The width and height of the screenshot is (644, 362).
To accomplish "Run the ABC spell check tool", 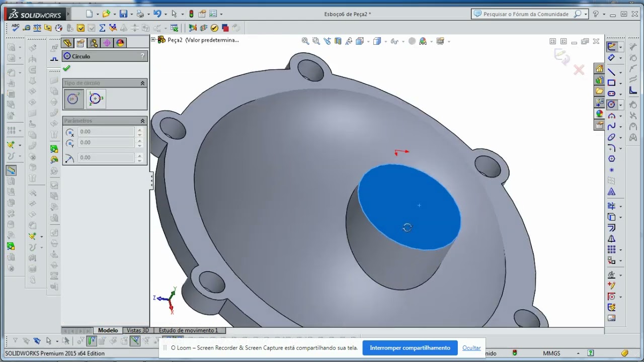I will (x=15, y=28).
